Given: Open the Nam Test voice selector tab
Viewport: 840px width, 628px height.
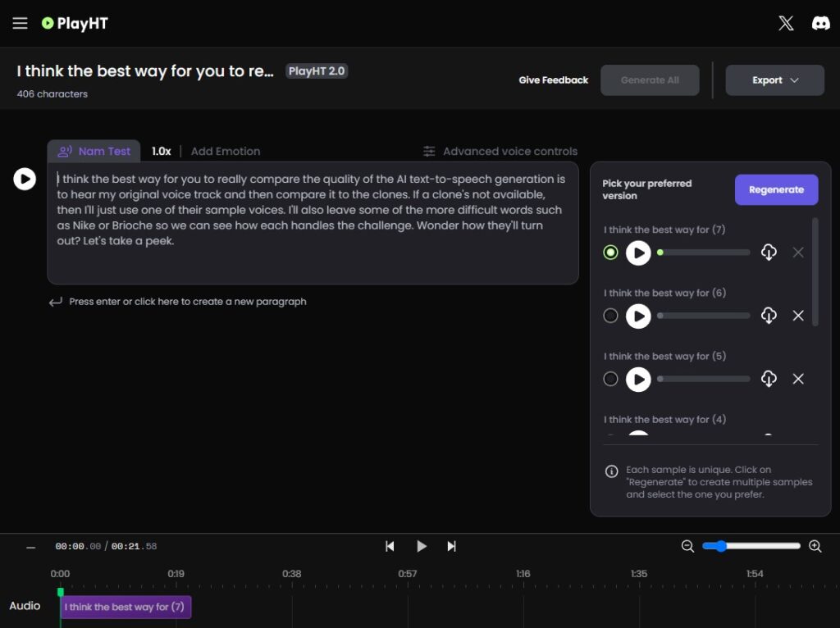Looking at the screenshot, I should tap(94, 151).
